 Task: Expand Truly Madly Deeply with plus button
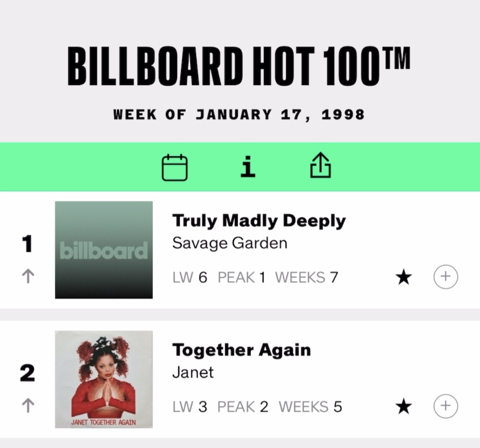click(445, 277)
